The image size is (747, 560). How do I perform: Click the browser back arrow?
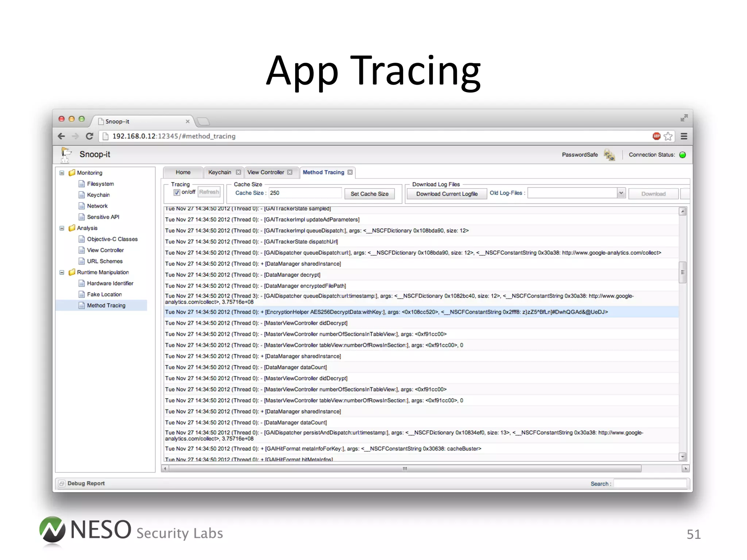coord(61,136)
